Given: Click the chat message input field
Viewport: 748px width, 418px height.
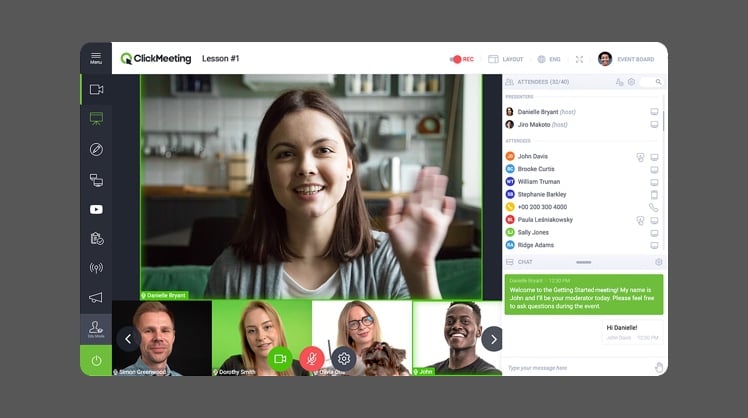Looking at the screenshot, I should coord(575,367).
